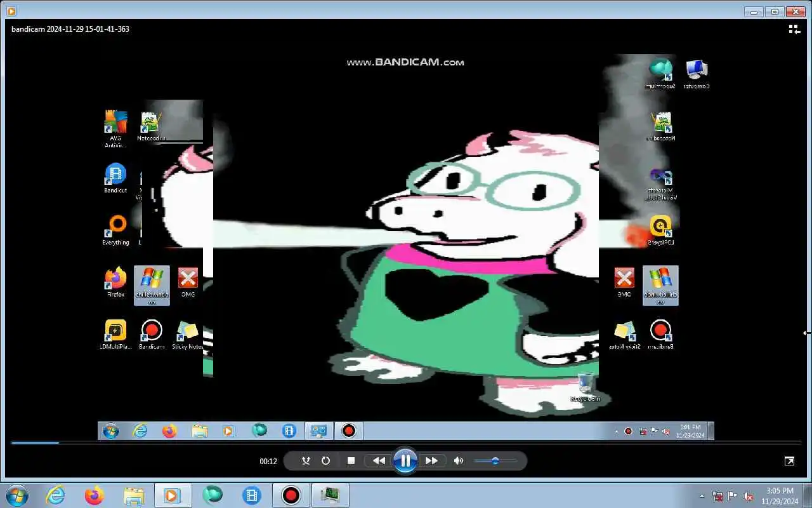
Task: Open the green orb browser taskbar icon
Action: (x=213, y=495)
